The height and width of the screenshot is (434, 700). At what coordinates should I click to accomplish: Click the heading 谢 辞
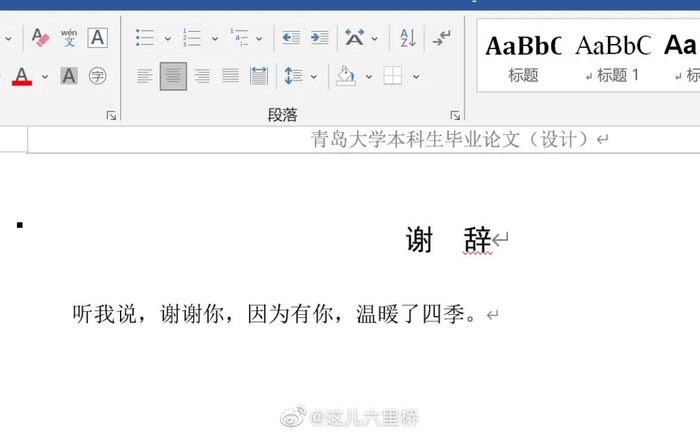point(449,240)
